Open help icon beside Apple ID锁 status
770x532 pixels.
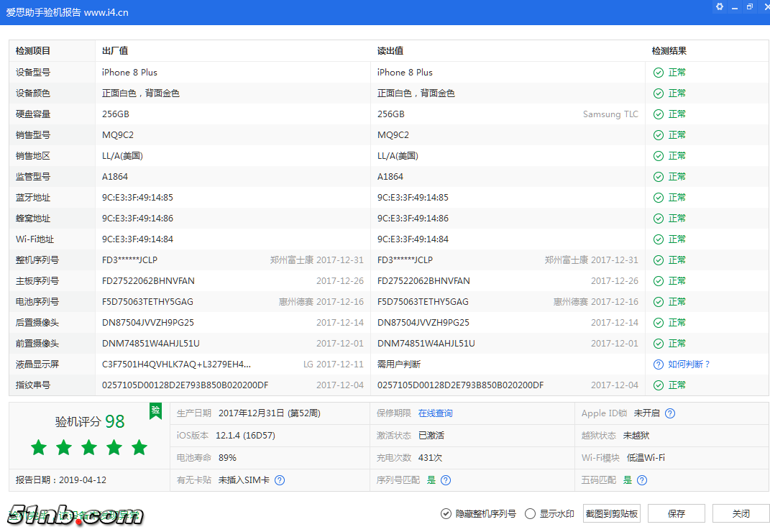pyautogui.click(x=669, y=413)
